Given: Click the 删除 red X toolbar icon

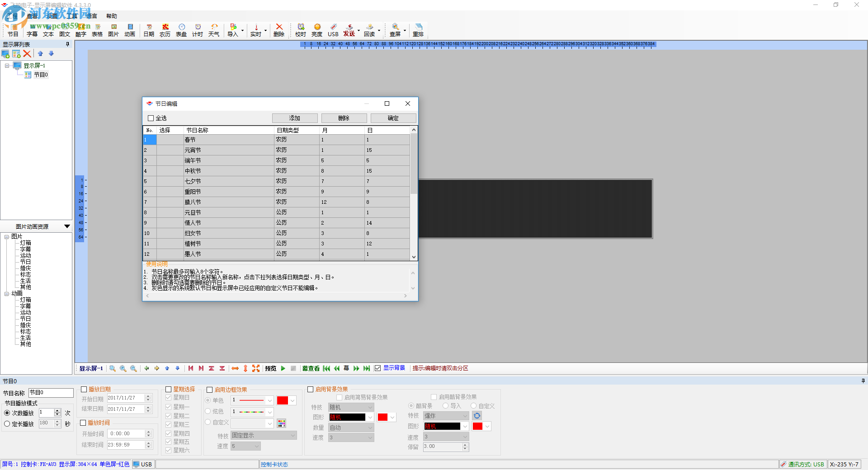Looking at the screenshot, I should [279, 30].
